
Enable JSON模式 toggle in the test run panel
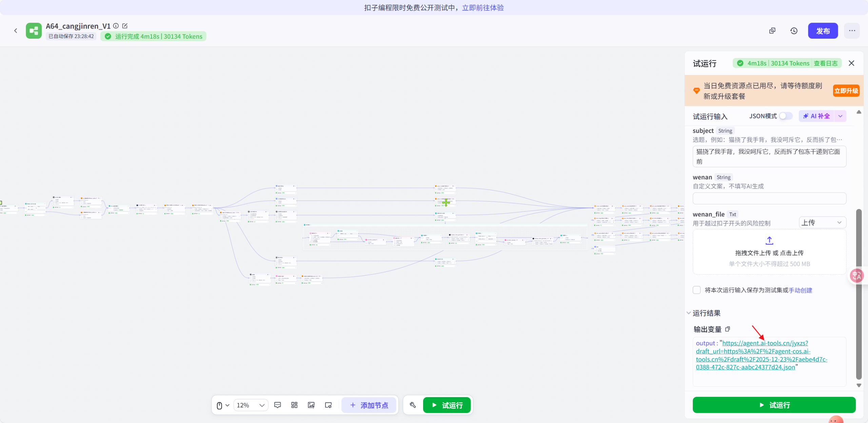tap(785, 116)
